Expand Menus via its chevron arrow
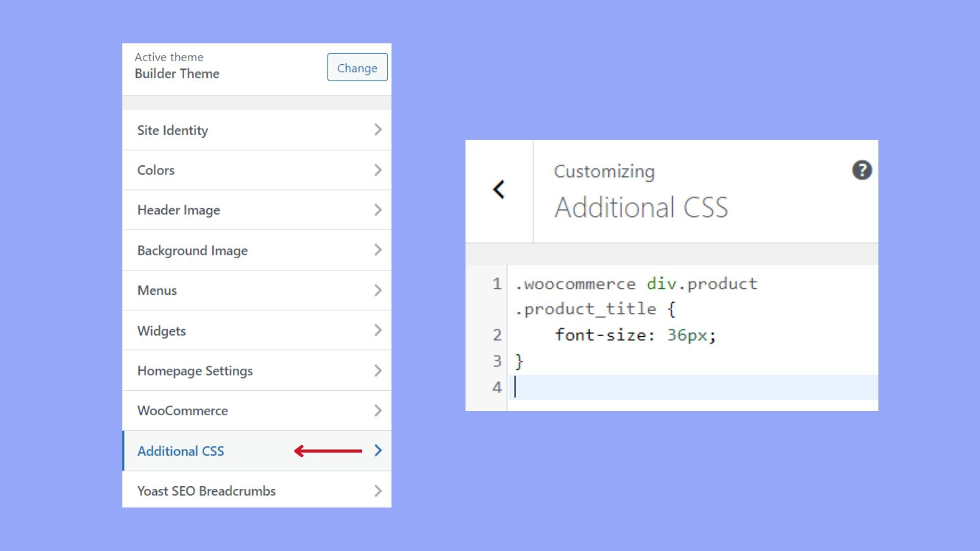This screenshot has height=551, width=980. pos(378,290)
